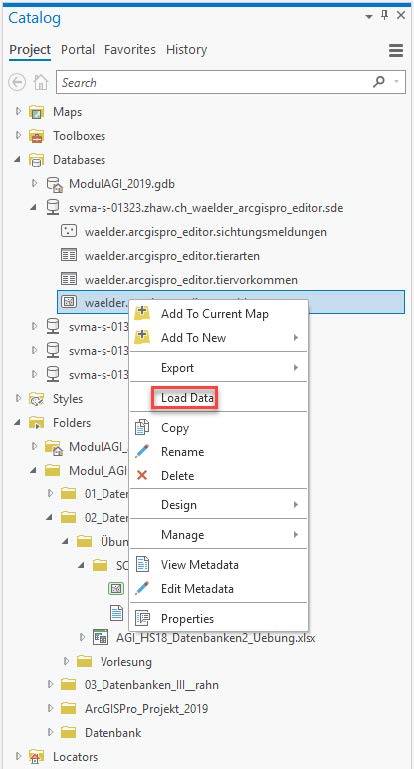Click the search magnifier icon
The height and width of the screenshot is (769, 414).
click(x=379, y=82)
